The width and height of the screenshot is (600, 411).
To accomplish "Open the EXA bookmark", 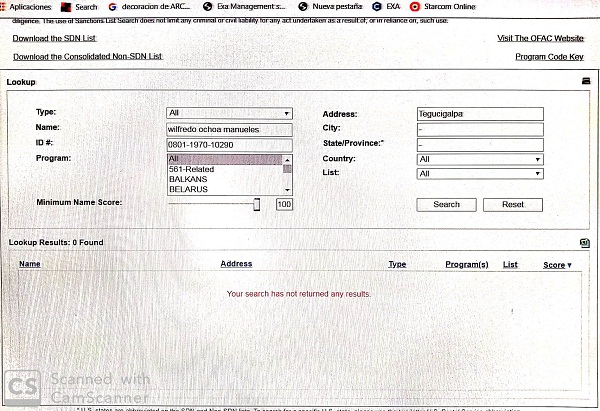I will (x=386, y=7).
